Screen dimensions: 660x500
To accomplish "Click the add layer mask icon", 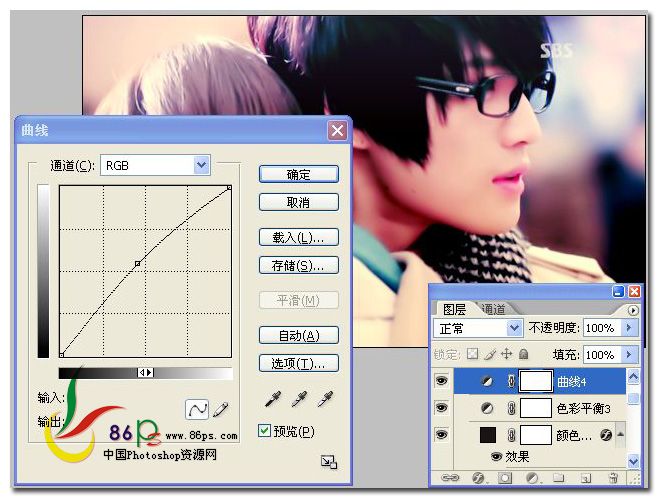I will pos(506,478).
